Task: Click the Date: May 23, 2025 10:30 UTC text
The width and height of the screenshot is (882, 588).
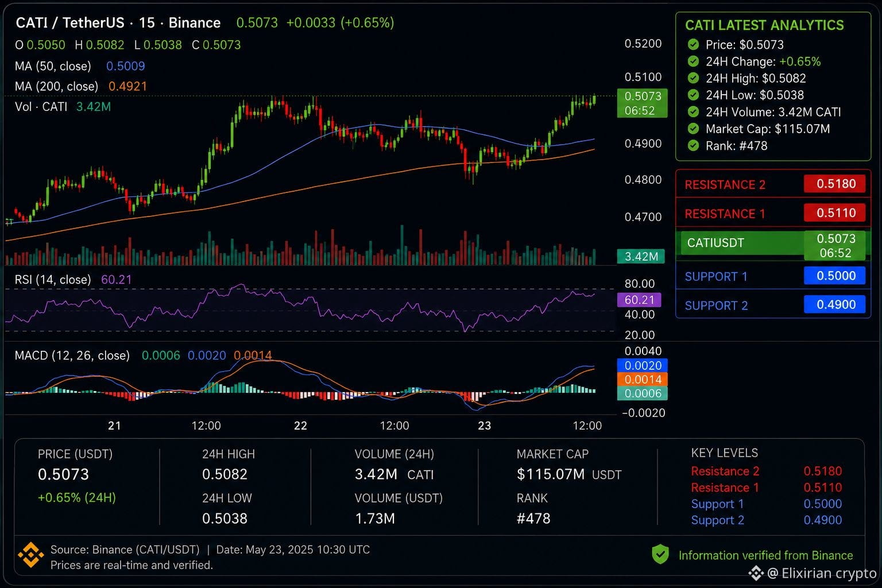Action: tap(293, 550)
